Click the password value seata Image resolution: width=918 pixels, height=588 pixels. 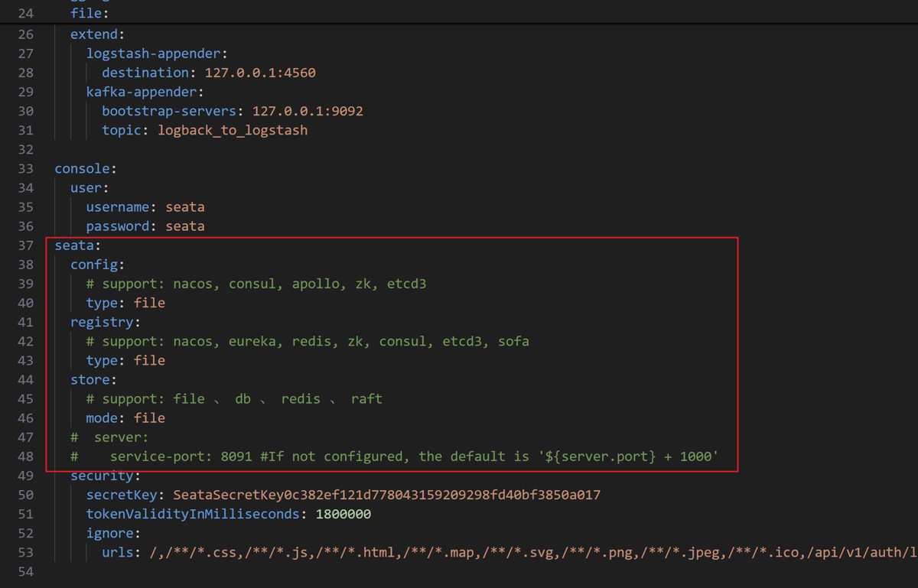[184, 226]
